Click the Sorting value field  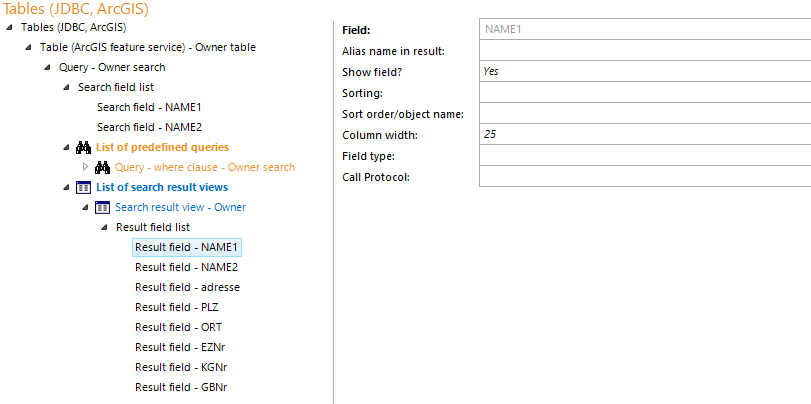coord(645,93)
